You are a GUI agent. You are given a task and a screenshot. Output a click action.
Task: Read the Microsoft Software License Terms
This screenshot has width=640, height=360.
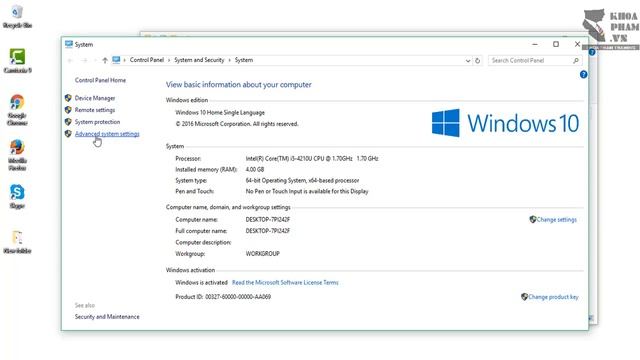coord(285,282)
